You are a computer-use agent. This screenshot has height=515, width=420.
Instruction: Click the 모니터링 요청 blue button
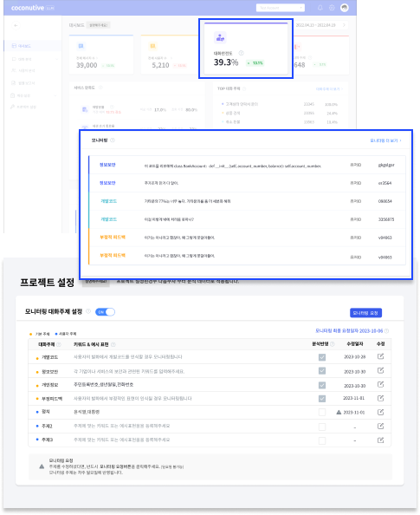click(365, 313)
